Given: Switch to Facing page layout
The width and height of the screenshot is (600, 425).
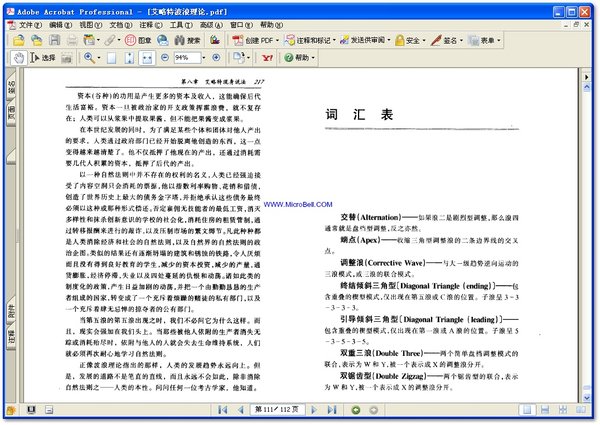Looking at the screenshot, I should click(581, 410).
